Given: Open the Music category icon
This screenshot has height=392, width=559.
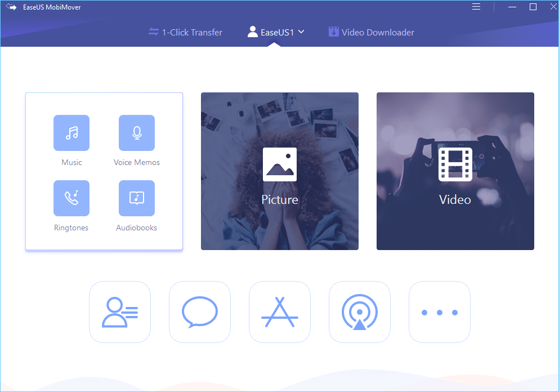Looking at the screenshot, I should (x=71, y=133).
